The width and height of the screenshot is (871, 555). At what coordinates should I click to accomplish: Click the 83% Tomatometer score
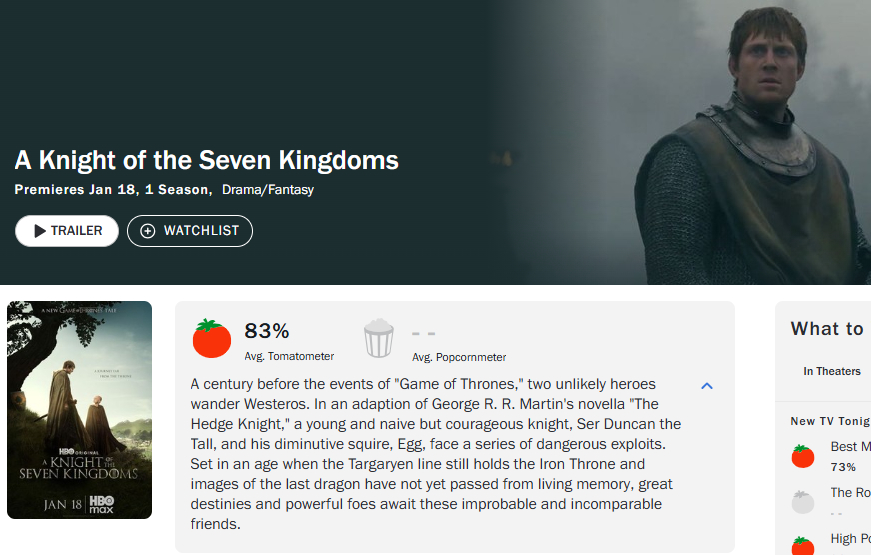(x=267, y=331)
